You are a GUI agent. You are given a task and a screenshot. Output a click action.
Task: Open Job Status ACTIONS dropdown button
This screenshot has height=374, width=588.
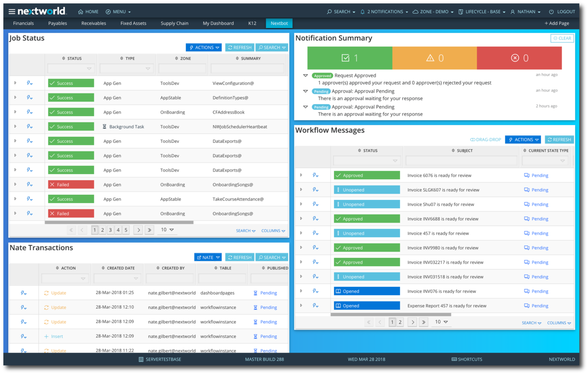(x=204, y=47)
